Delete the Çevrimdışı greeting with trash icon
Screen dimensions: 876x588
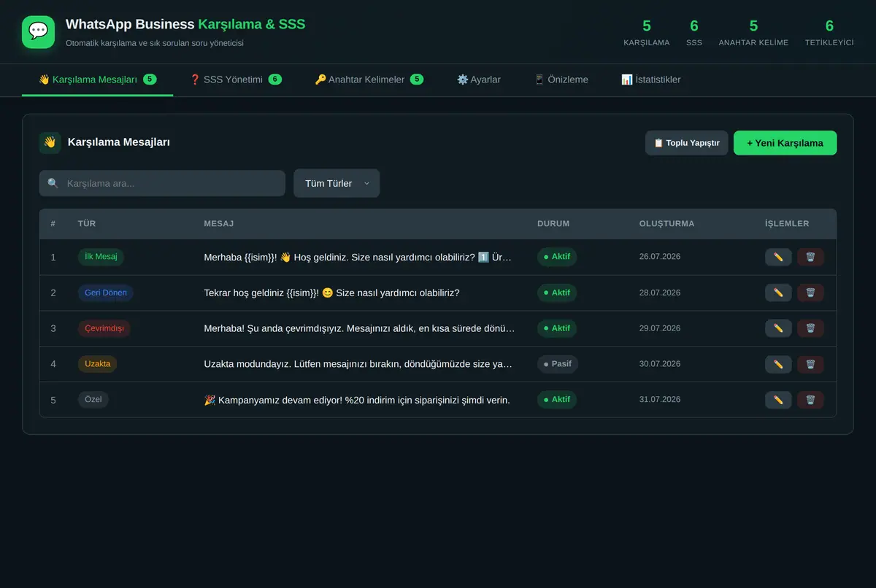[x=810, y=328]
